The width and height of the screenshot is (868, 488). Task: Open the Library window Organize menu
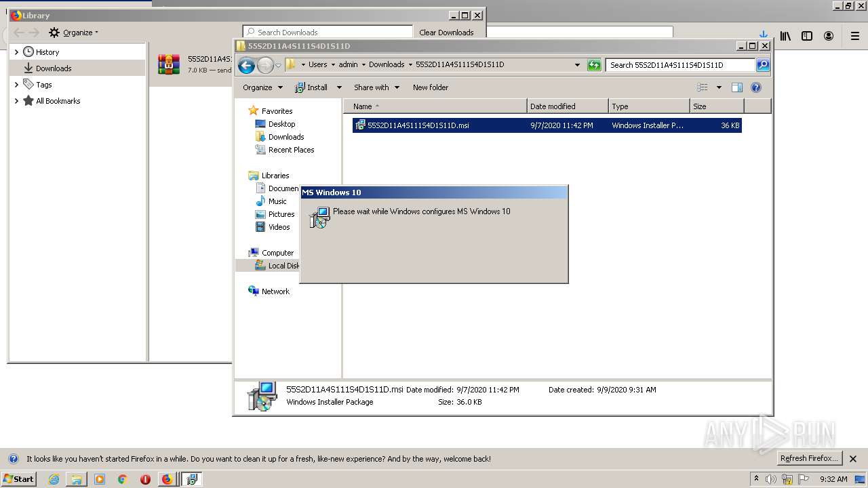pos(73,33)
